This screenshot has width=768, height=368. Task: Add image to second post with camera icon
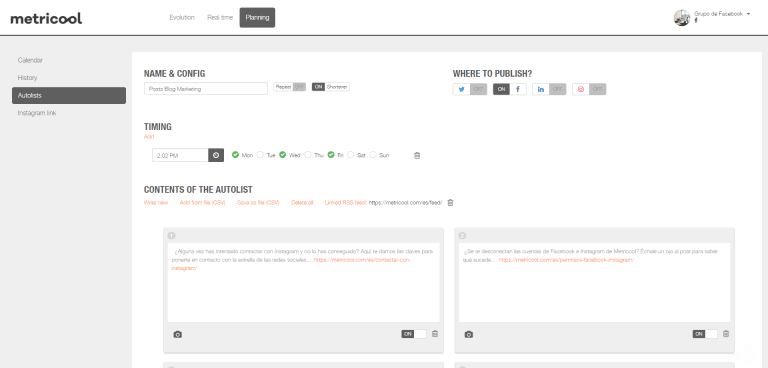point(469,334)
